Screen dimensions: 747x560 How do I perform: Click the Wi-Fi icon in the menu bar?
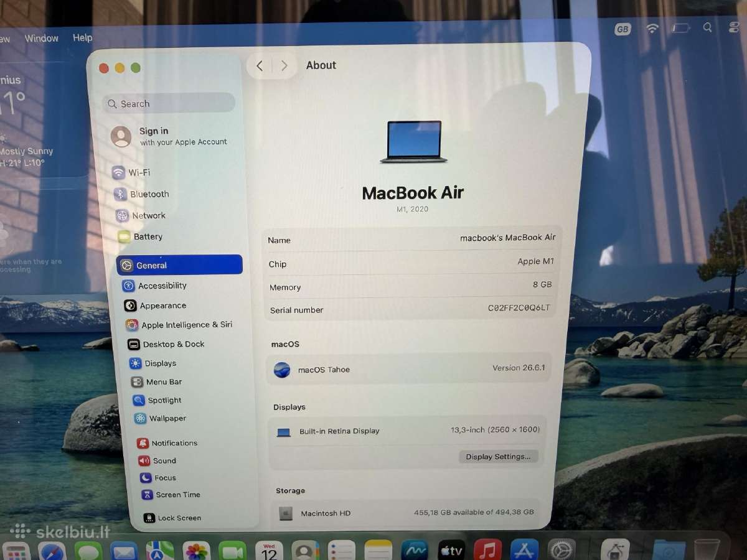click(x=652, y=29)
